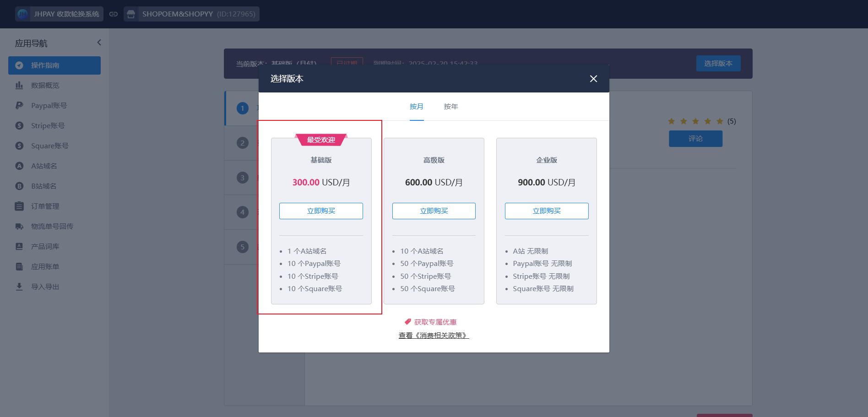Select step 2 circle in the guide
This screenshot has width=868, height=417.
point(243,143)
